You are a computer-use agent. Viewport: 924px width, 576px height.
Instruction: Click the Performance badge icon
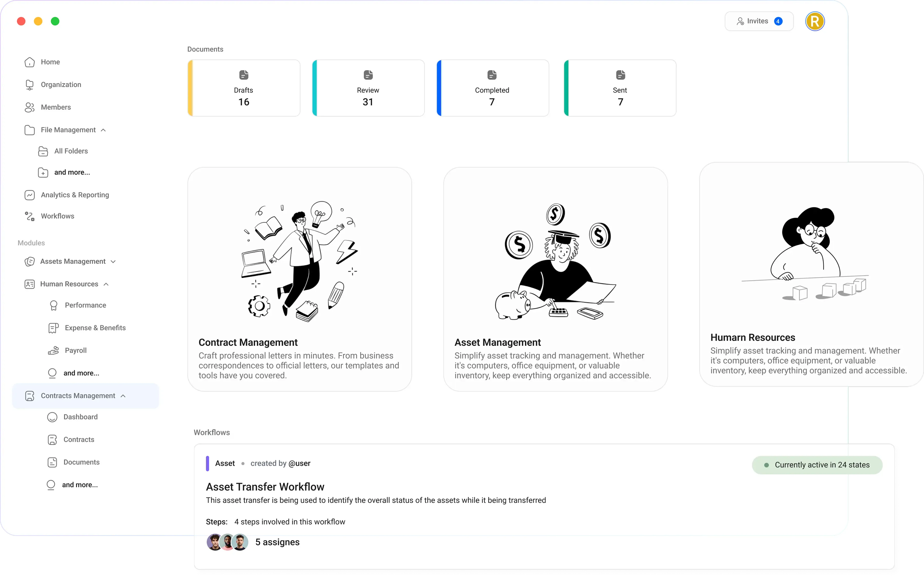pyautogui.click(x=54, y=305)
